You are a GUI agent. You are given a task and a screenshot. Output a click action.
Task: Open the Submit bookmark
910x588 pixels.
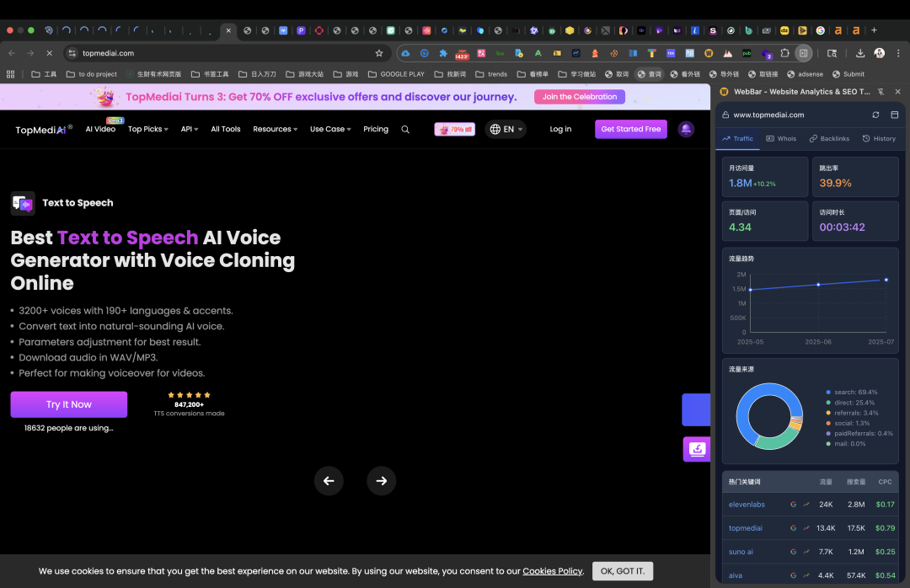[848, 74]
